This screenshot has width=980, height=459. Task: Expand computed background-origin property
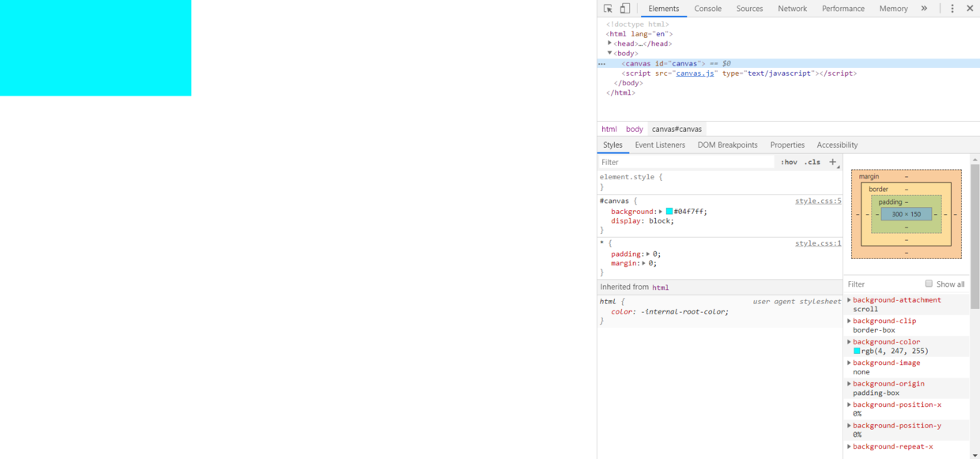click(850, 384)
